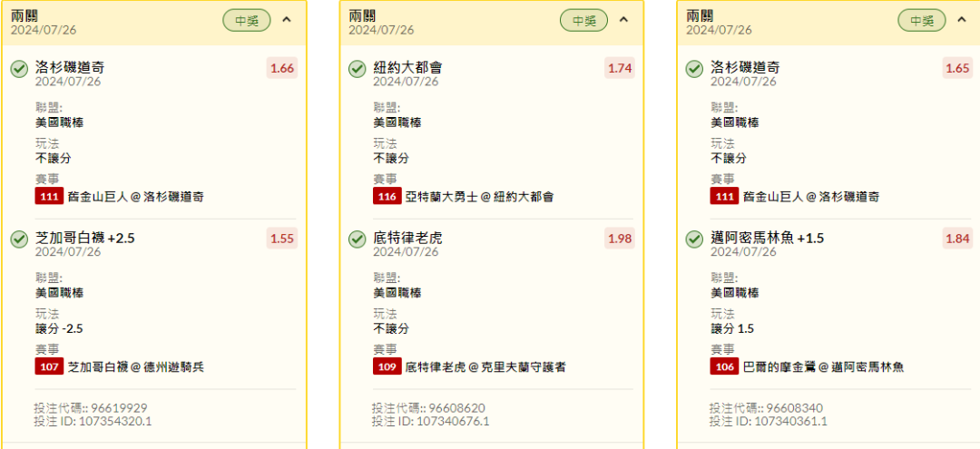
Task: Select match text 芝加哥白襪 @ 德州遊騎兵
Action: point(135,367)
